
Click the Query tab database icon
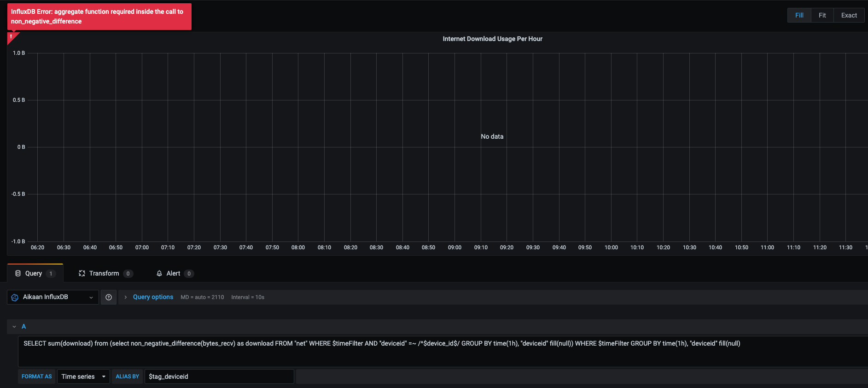(18, 273)
